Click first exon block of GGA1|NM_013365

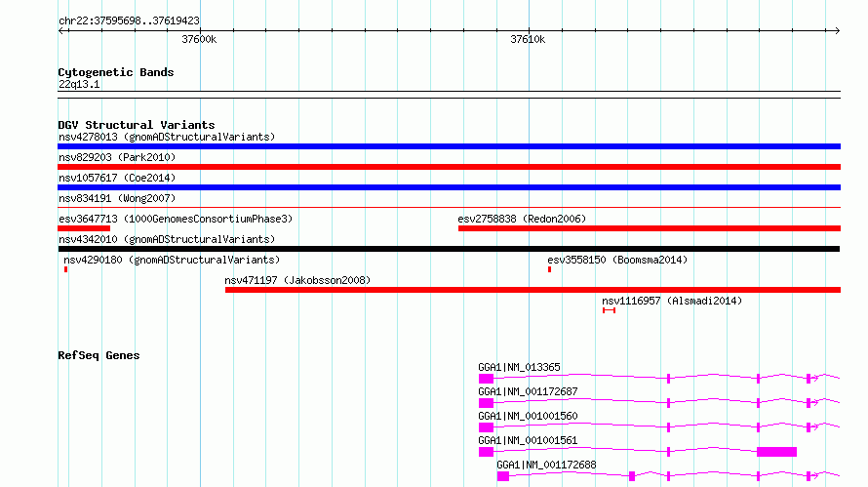[x=486, y=379]
